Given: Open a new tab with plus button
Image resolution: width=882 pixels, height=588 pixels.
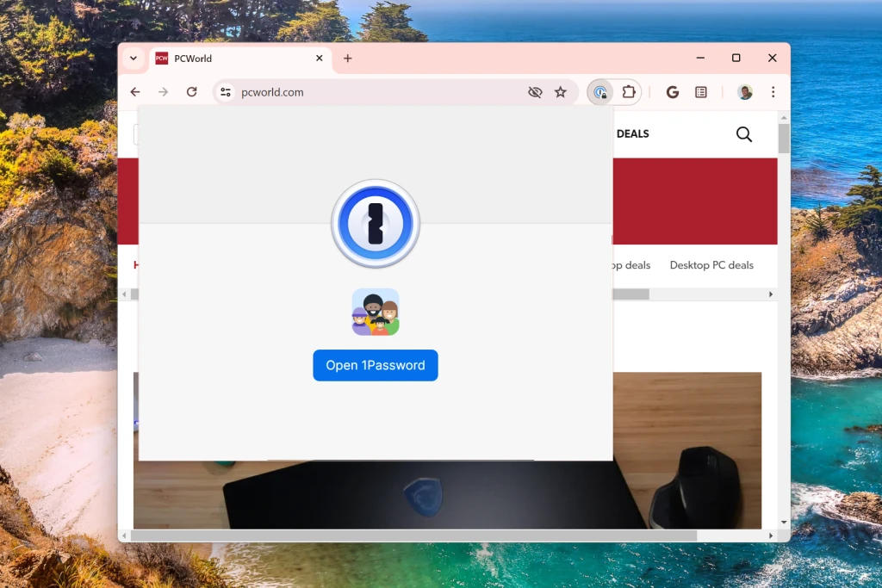Looking at the screenshot, I should [x=348, y=59].
